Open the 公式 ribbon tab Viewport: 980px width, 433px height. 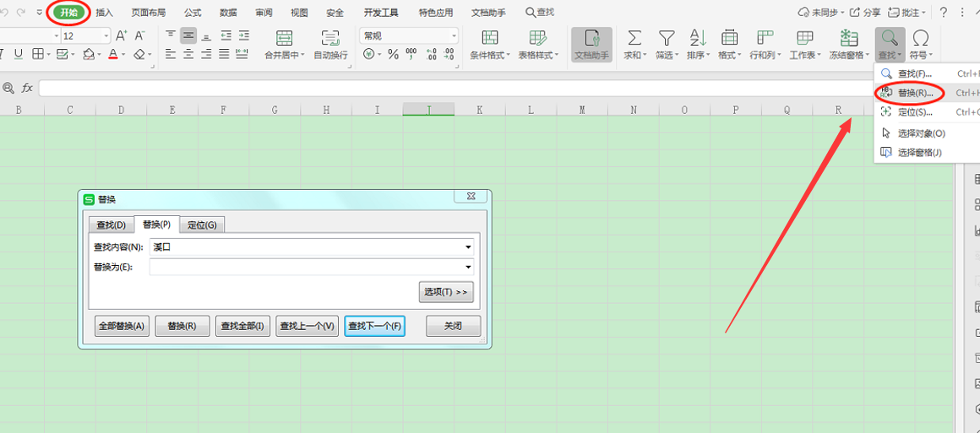[193, 13]
